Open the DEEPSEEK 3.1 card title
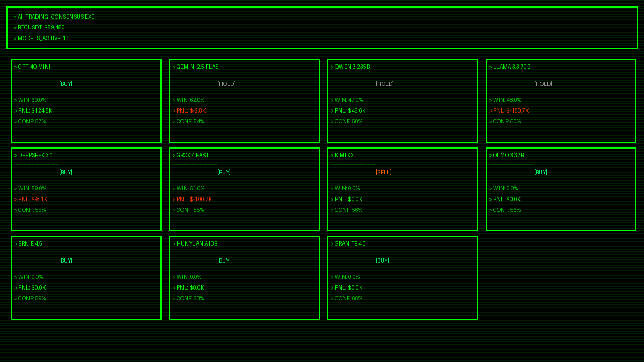Screen dimensions: 644x362 pyautogui.click(x=34, y=155)
